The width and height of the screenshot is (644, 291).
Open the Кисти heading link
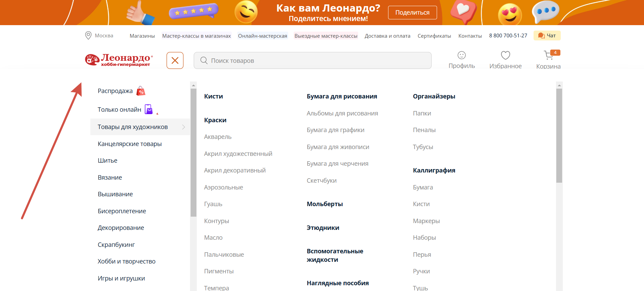click(x=213, y=96)
